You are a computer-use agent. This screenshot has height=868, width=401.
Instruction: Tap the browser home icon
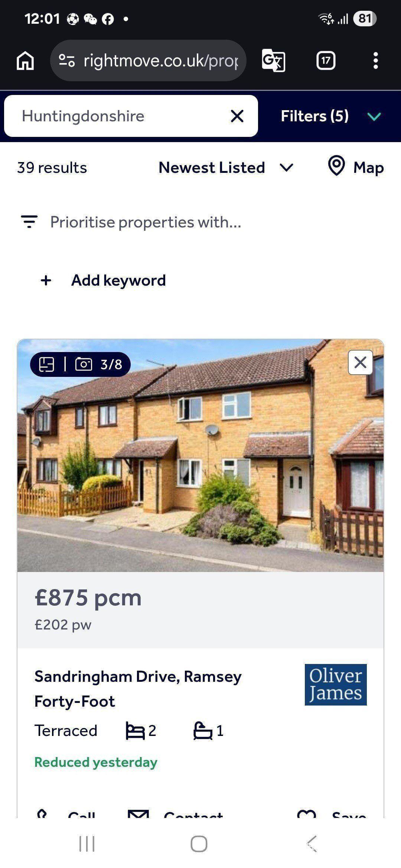(x=25, y=60)
